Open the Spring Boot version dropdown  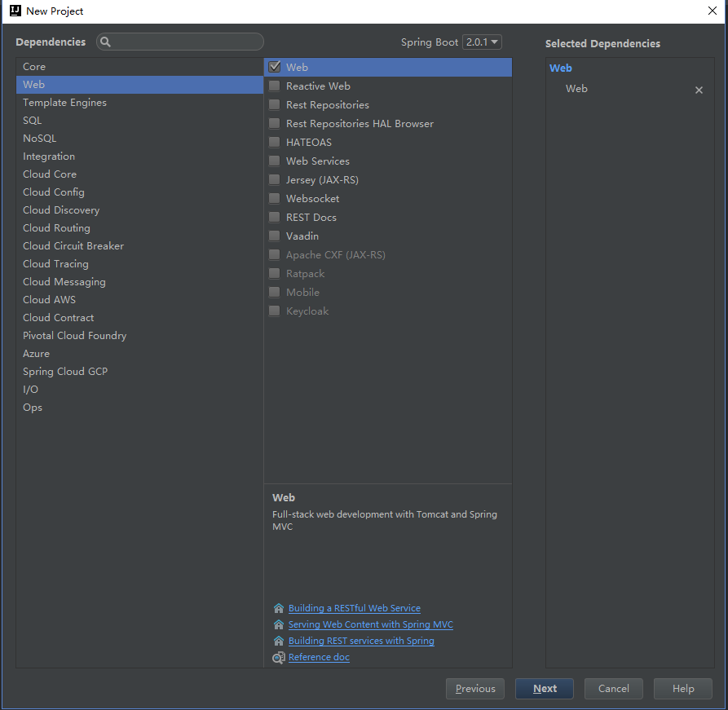(x=482, y=42)
